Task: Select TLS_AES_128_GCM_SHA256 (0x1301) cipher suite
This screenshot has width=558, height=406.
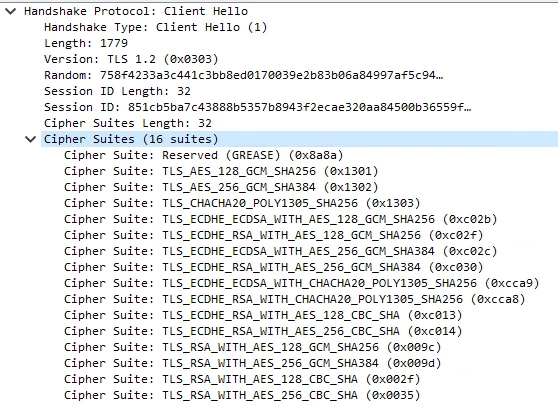Action: [x=221, y=171]
